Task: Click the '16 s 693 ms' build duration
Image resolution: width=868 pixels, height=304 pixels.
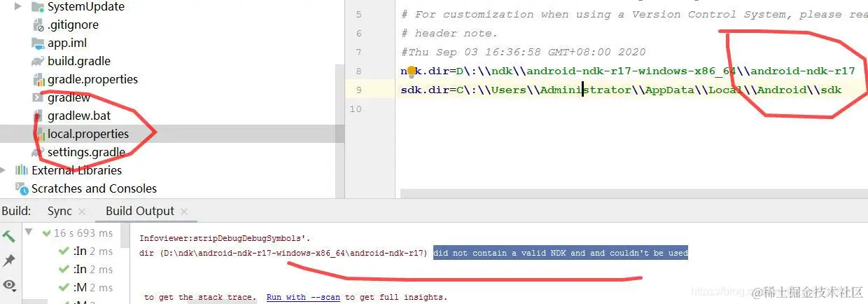Action: pos(83,233)
